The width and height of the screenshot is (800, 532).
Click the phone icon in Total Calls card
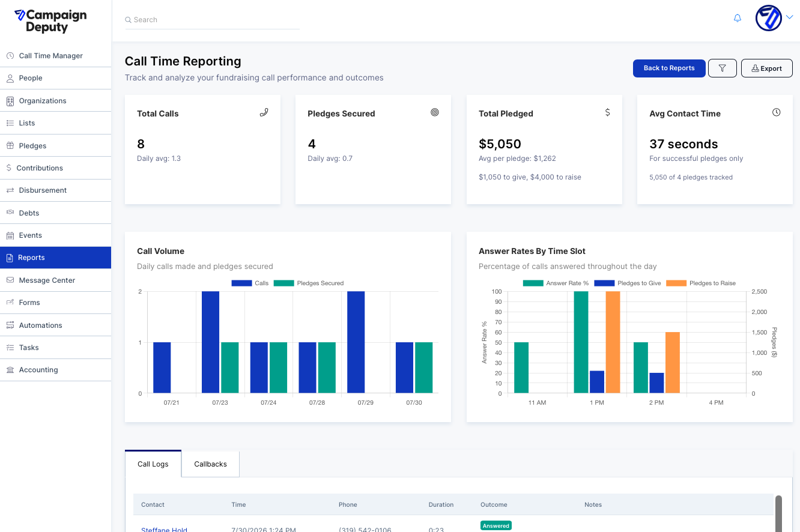coord(264,112)
